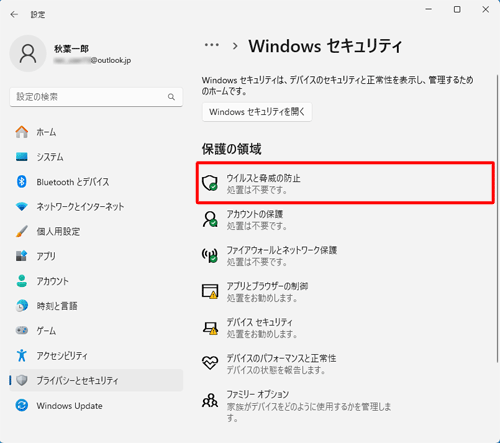Image resolution: width=500 pixels, height=443 pixels.
Task: Select プライバシーとセキュリティ label in sidebar
Action: [77, 380]
